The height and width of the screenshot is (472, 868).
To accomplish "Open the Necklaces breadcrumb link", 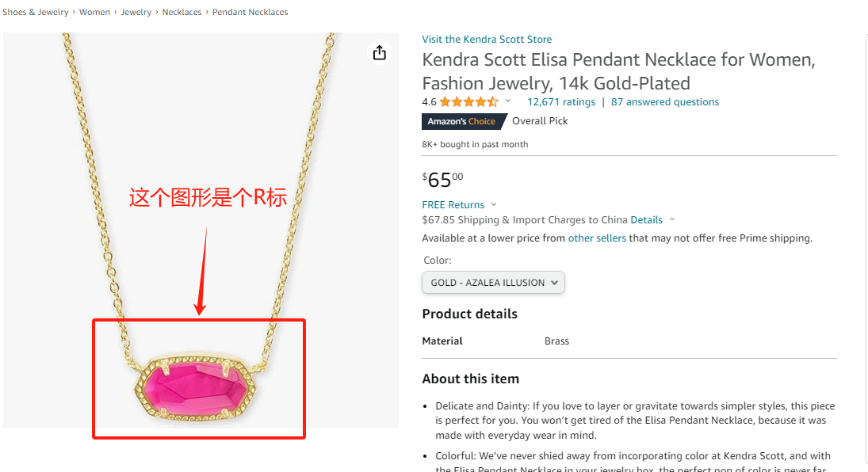I will pos(182,13).
